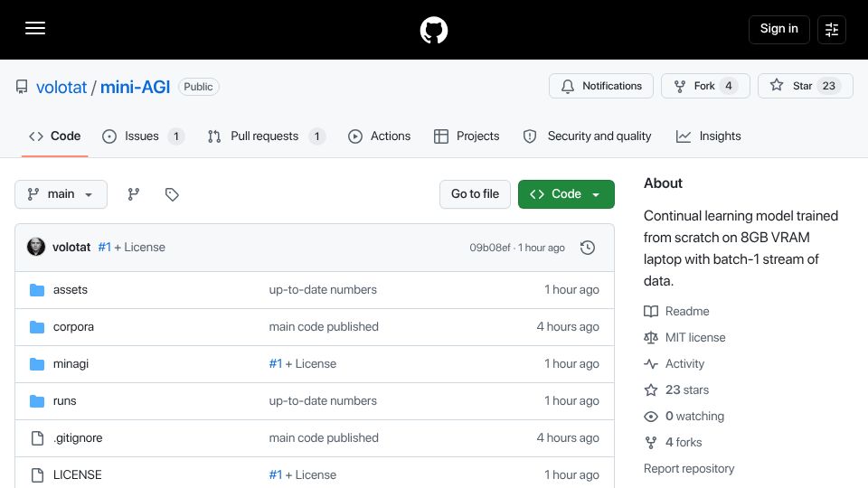The image size is (868, 488).
Task: Open commit hash 09b08ef
Action: 490,248
